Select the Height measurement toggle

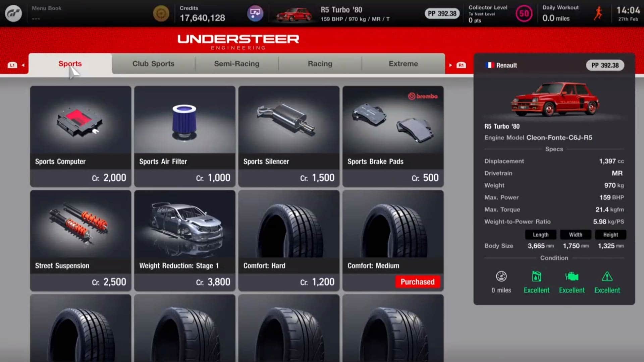tap(610, 235)
